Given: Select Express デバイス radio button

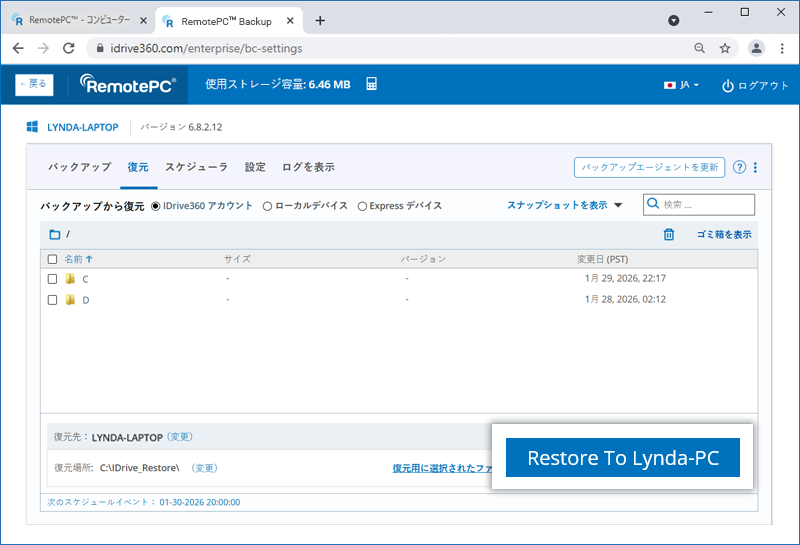Looking at the screenshot, I should 362,206.
